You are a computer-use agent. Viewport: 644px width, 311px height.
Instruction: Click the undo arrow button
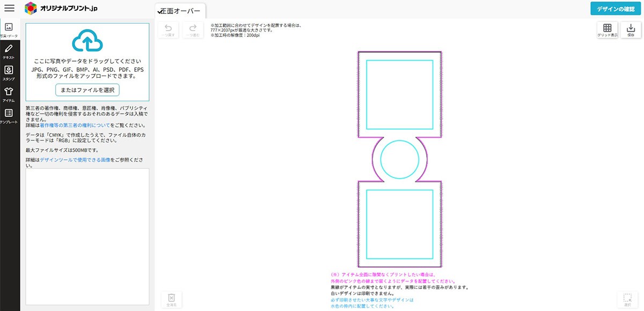tap(169, 30)
